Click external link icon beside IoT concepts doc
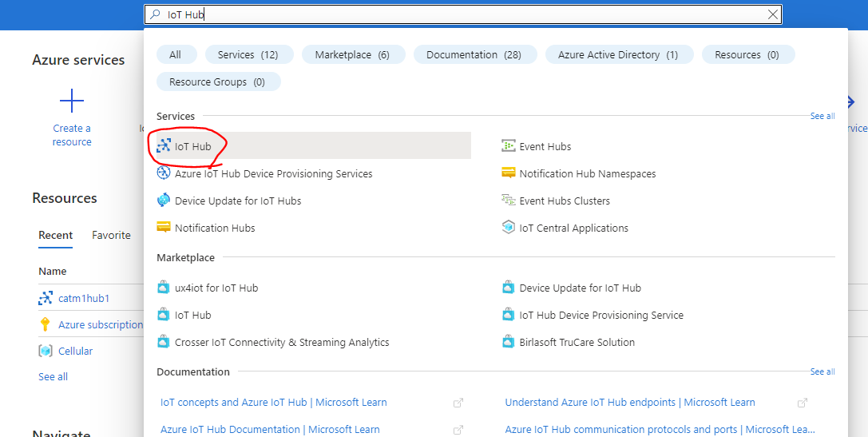The image size is (868, 437). pos(458,403)
